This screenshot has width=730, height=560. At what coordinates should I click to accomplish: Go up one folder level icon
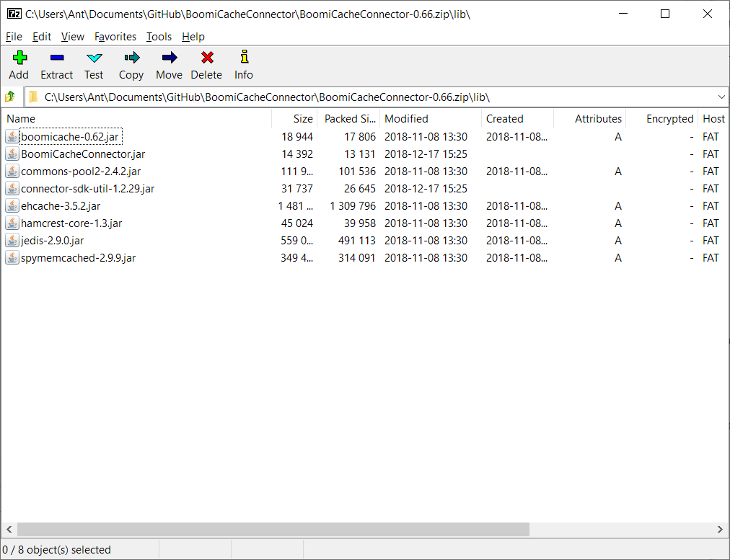tap(10, 97)
